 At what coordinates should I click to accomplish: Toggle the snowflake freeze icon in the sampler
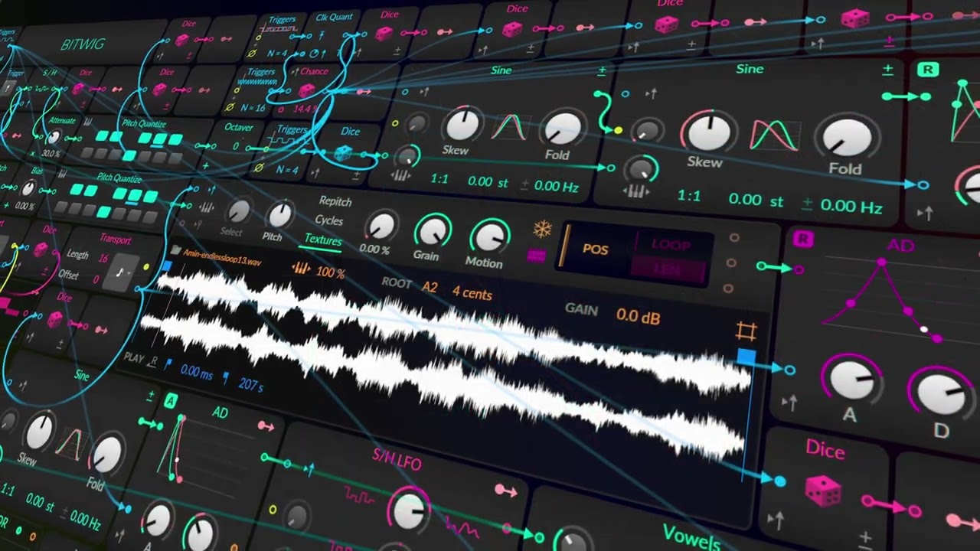coord(543,230)
